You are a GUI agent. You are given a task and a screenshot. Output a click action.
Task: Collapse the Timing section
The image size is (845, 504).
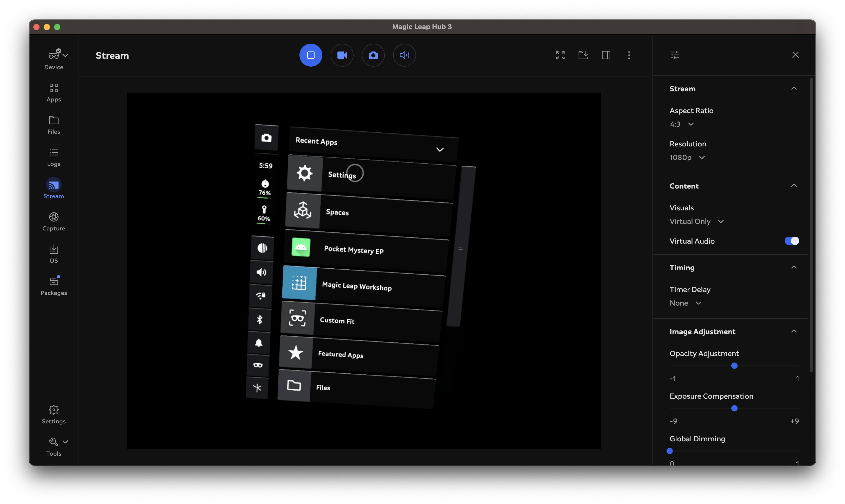point(794,267)
